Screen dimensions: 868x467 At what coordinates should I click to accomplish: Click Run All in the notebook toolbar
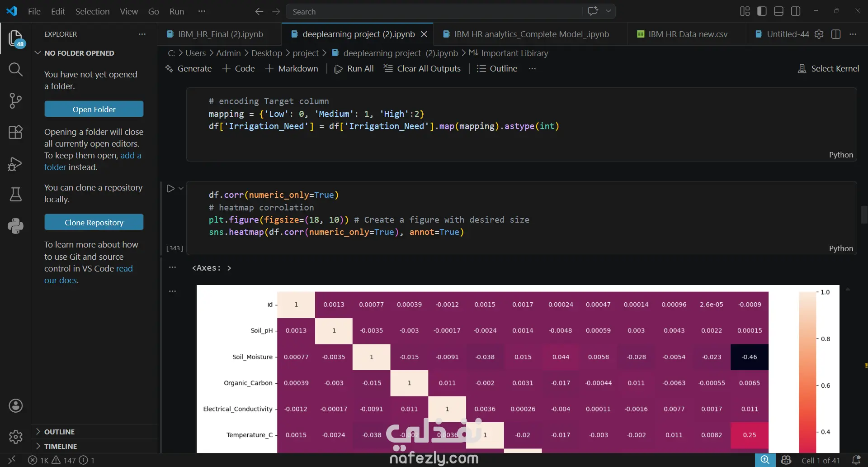(x=354, y=69)
